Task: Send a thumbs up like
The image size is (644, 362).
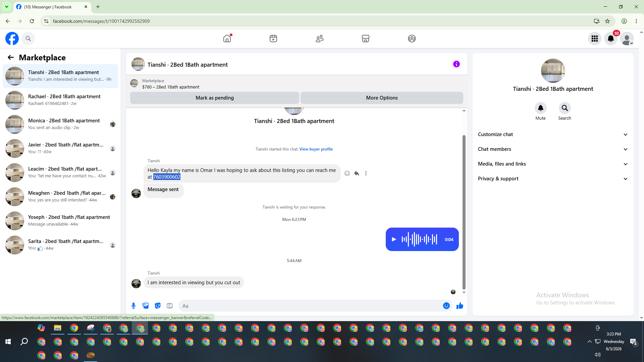Action: pos(460,306)
